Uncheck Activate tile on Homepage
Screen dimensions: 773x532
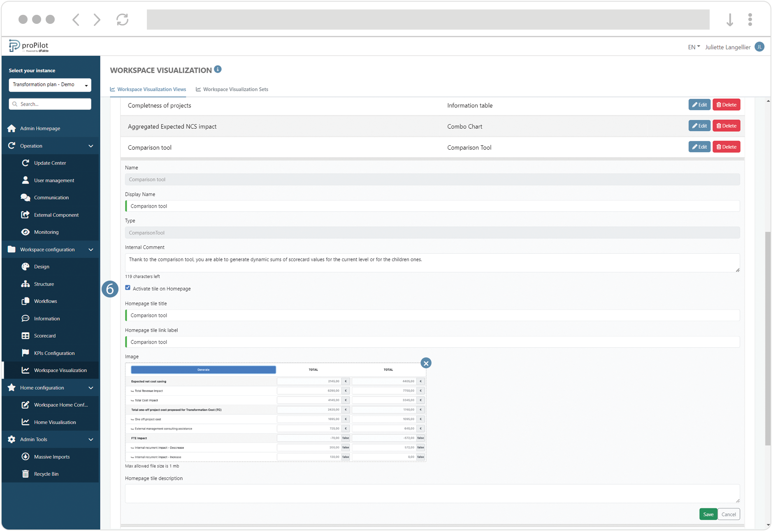(128, 288)
